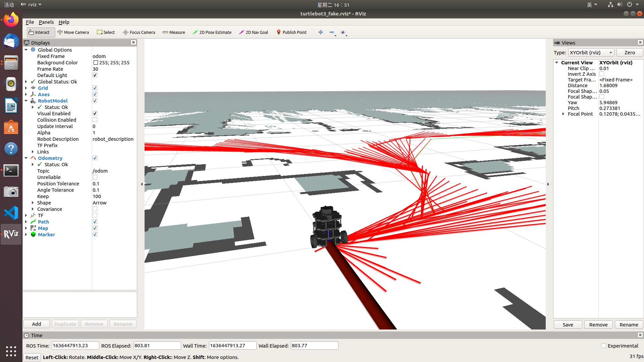Select the Interact tool

tap(41, 32)
